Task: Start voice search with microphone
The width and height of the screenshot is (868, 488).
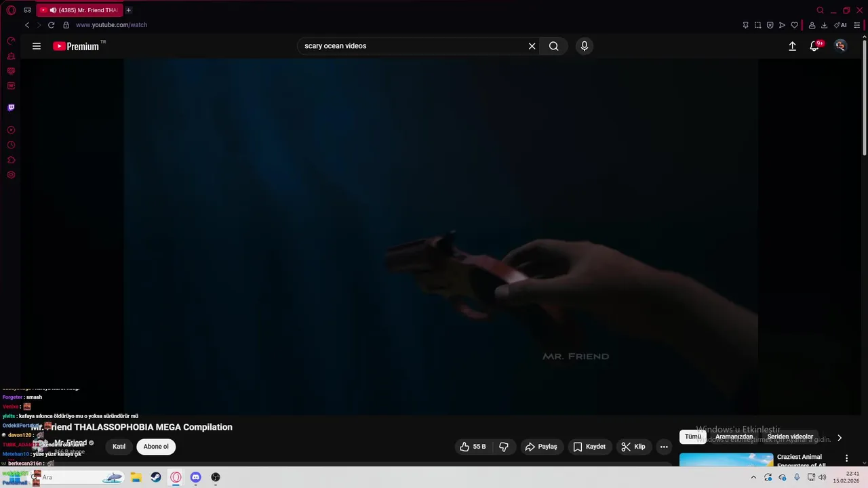Action: (585, 46)
